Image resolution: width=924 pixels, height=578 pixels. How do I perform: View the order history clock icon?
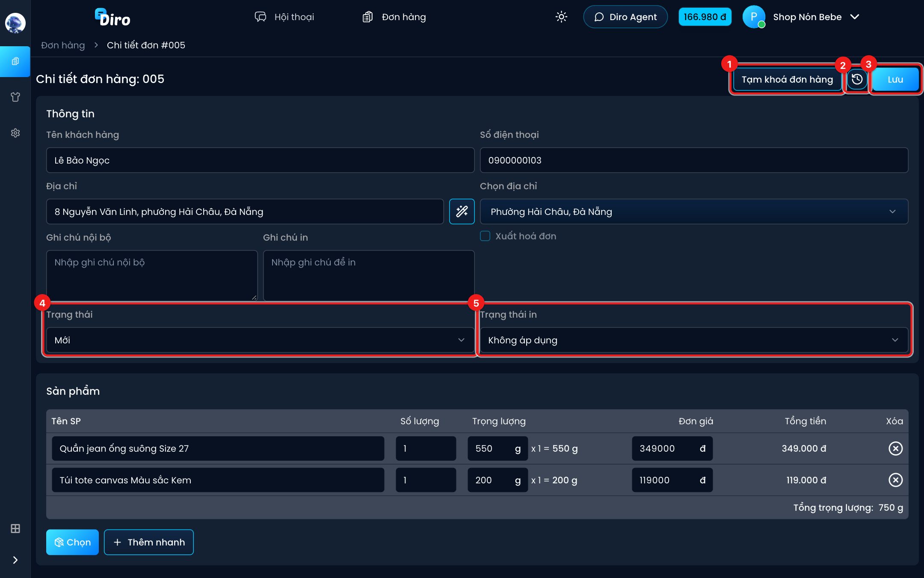[x=857, y=79]
